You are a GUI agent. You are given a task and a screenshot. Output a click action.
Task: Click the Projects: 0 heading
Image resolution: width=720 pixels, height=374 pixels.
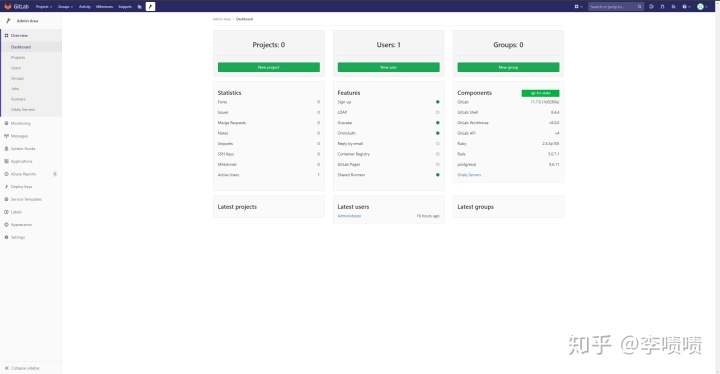(269, 45)
